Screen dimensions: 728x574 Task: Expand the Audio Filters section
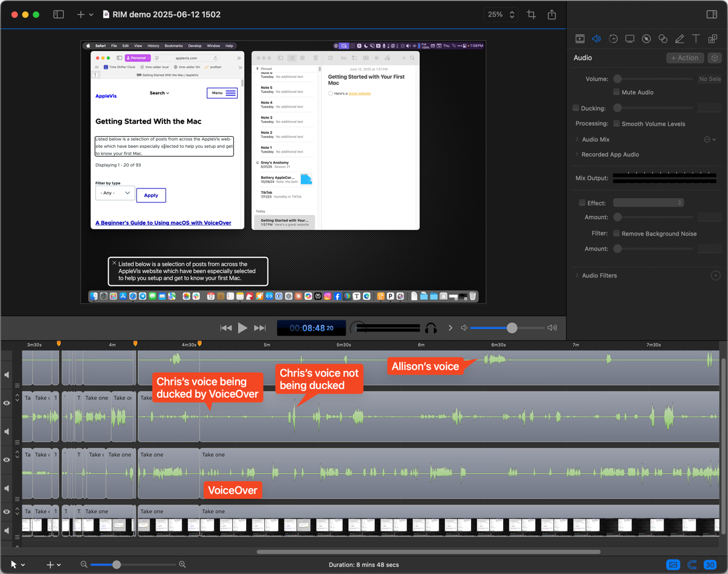(577, 276)
